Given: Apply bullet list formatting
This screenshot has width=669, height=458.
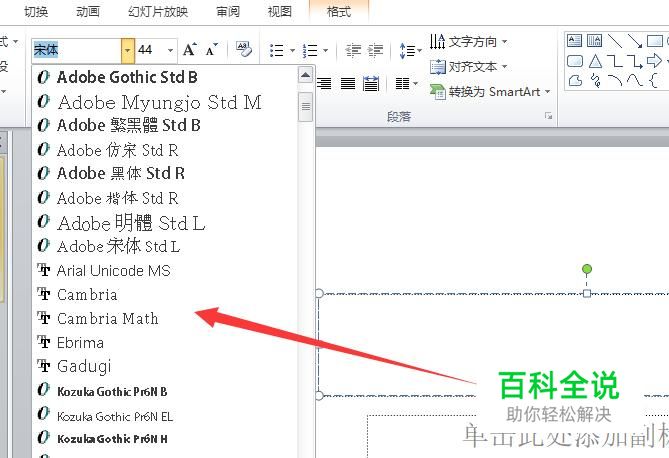Looking at the screenshot, I should pos(276,50).
